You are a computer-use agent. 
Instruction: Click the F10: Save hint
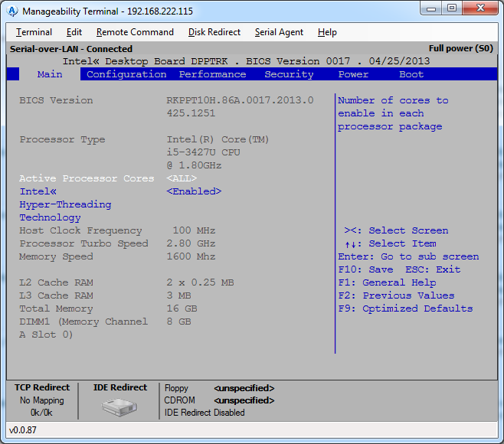[x=365, y=269]
